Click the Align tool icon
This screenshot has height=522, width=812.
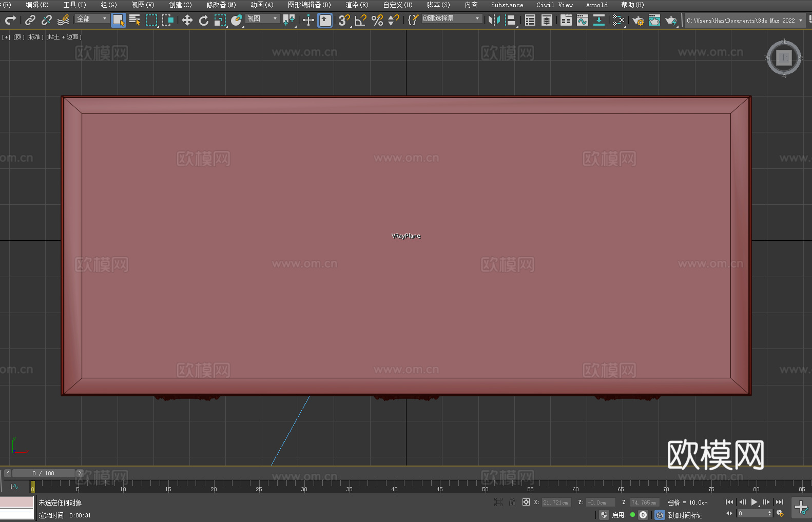(x=511, y=20)
